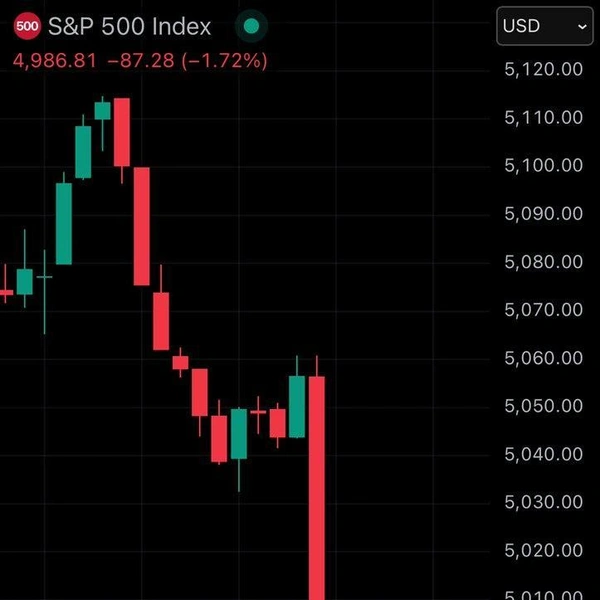Click the green market status indicator dot
Screen dimensions: 600x600
252,26
